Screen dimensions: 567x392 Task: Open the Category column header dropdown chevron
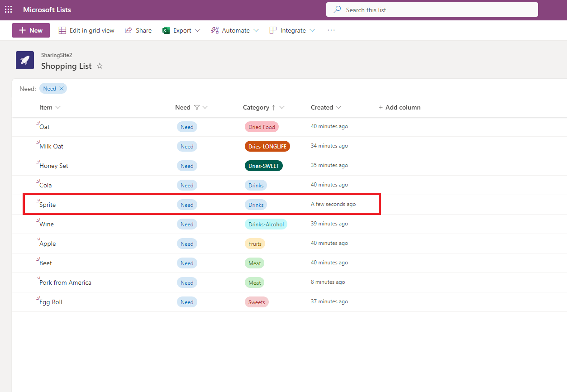coord(282,107)
